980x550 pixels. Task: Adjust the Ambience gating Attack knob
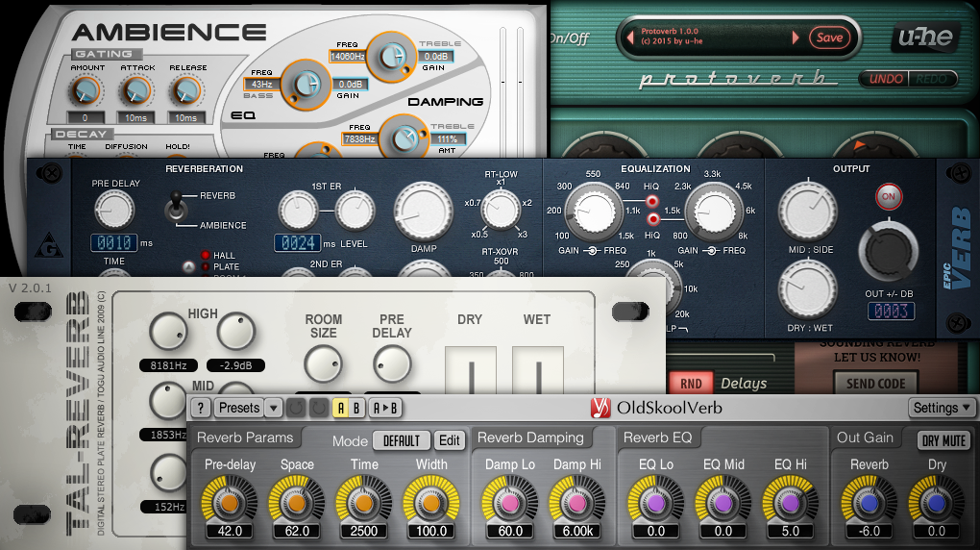click(136, 91)
